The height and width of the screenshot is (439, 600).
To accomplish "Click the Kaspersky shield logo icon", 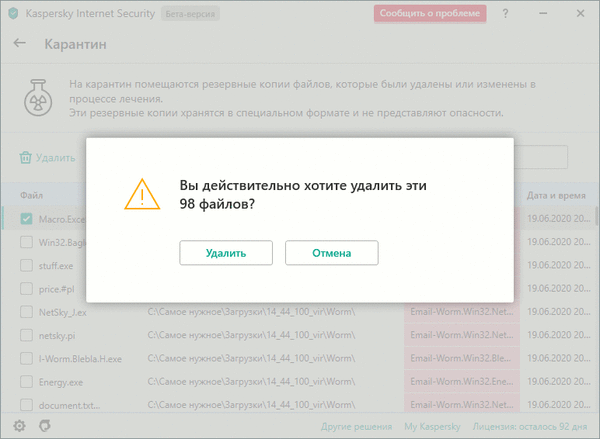I will pyautogui.click(x=12, y=13).
